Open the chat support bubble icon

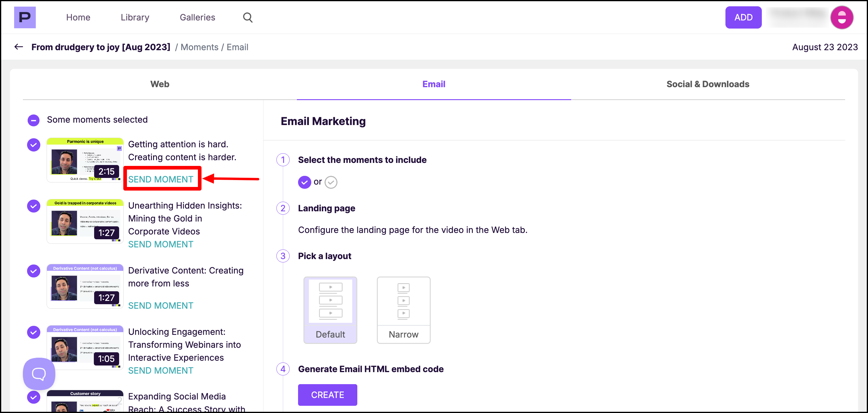(39, 374)
